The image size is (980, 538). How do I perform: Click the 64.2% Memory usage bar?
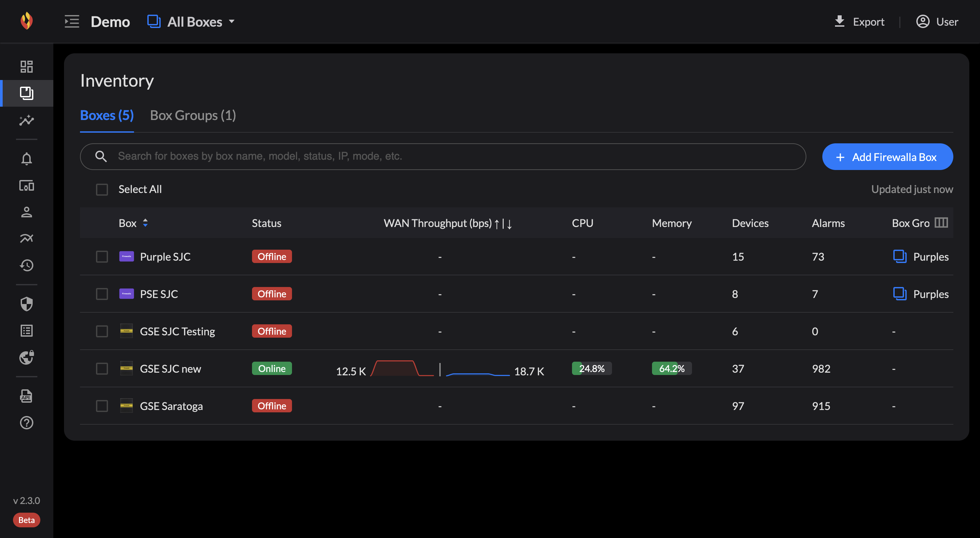click(x=671, y=368)
